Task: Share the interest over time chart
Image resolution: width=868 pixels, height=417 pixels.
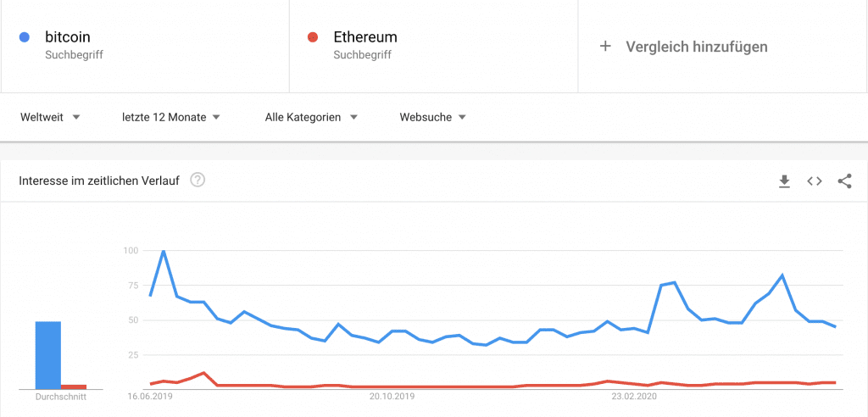Action: tap(844, 181)
